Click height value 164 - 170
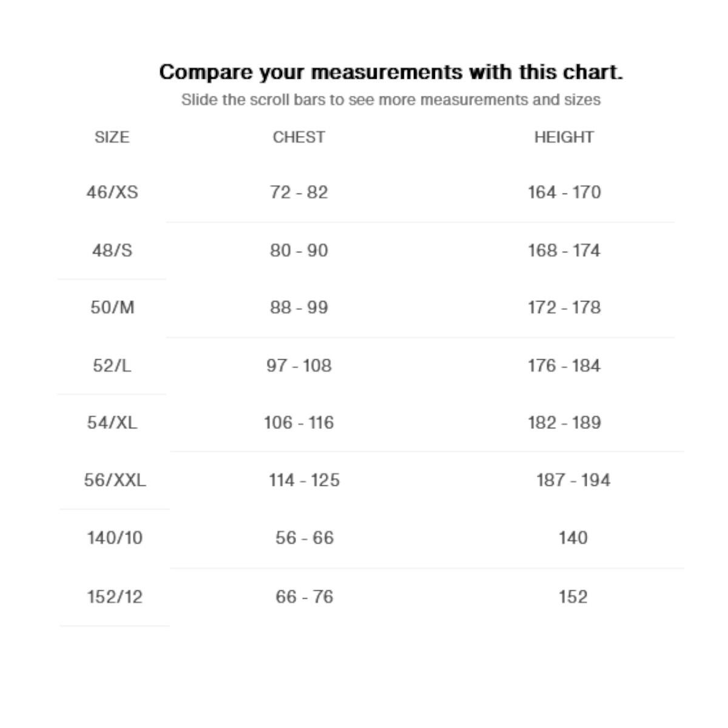 click(564, 192)
